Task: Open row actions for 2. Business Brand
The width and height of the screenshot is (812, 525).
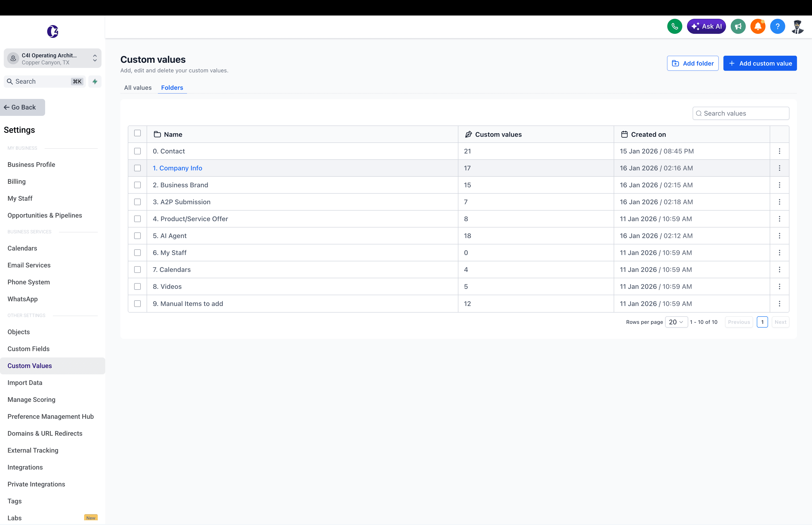Action: pos(779,185)
